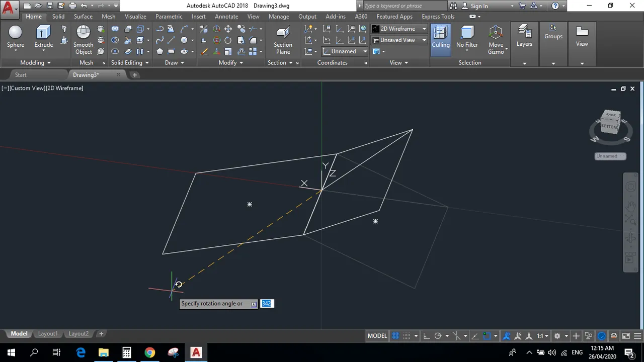Click the keyword search box
This screenshot has width=644, height=362.
404,6
